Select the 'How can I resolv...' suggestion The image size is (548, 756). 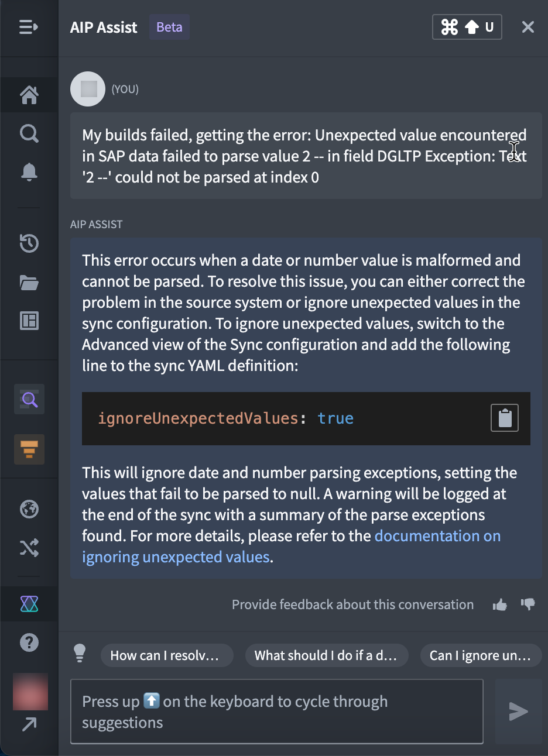point(167,655)
